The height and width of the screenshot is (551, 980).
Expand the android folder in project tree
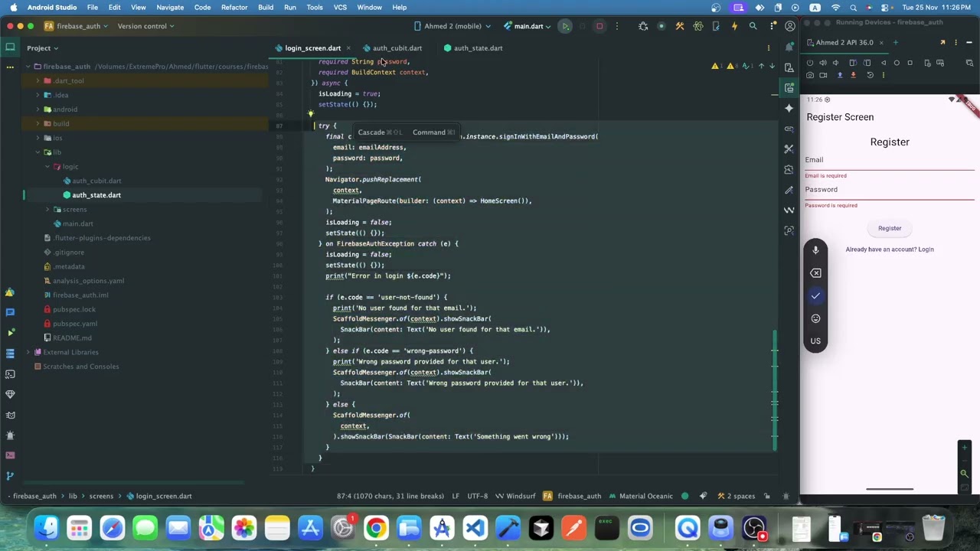[38, 109]
